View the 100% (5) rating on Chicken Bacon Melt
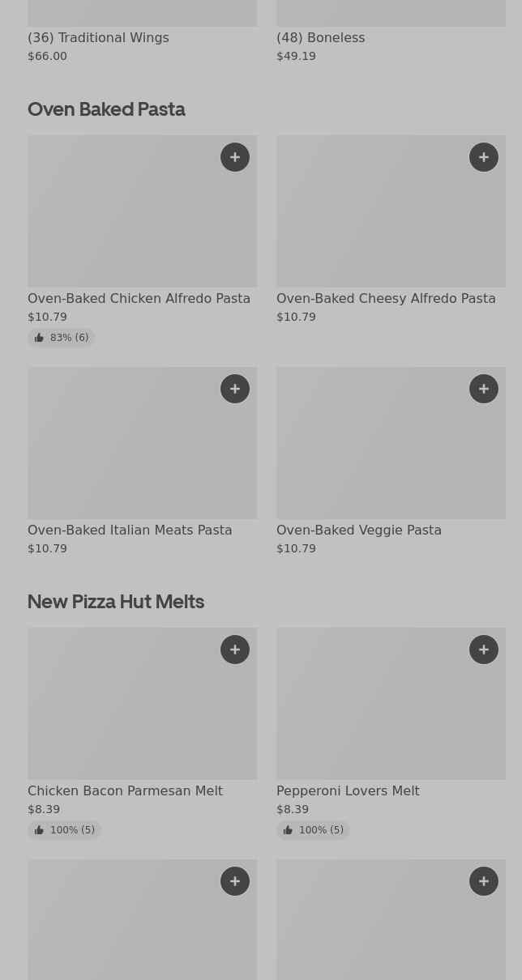Image resolution: width=522 pixels, height=980 pixels. point(72,830)
